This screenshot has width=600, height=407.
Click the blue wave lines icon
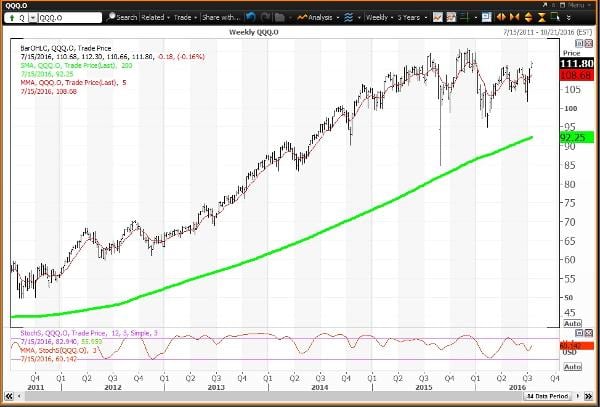pyautogui.click(x=349, y=17)
